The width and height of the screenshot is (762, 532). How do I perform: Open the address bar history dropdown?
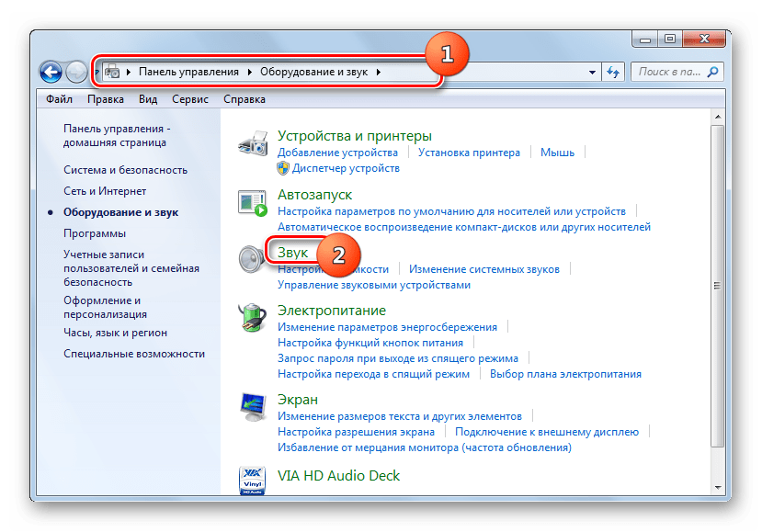(x=592, y=72)
